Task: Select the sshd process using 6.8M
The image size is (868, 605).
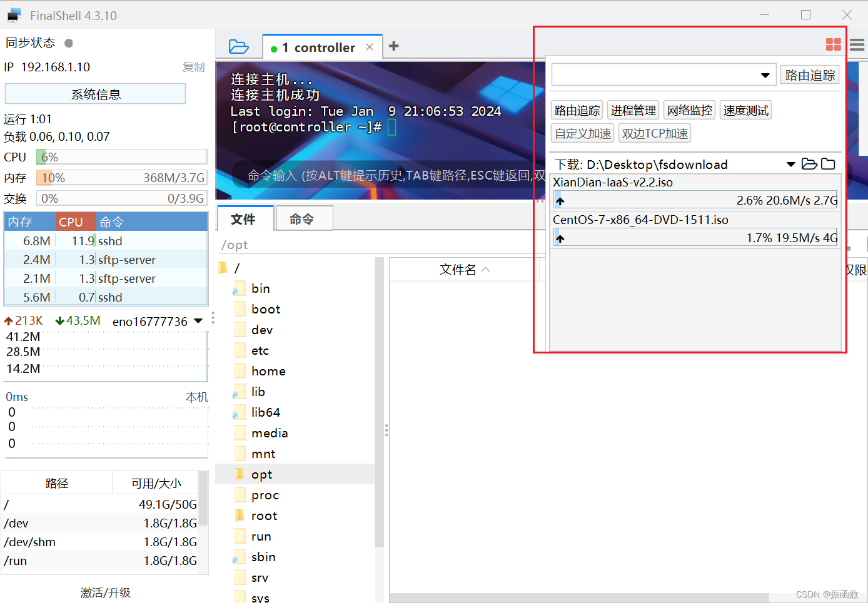Action: tap(106, 241)
